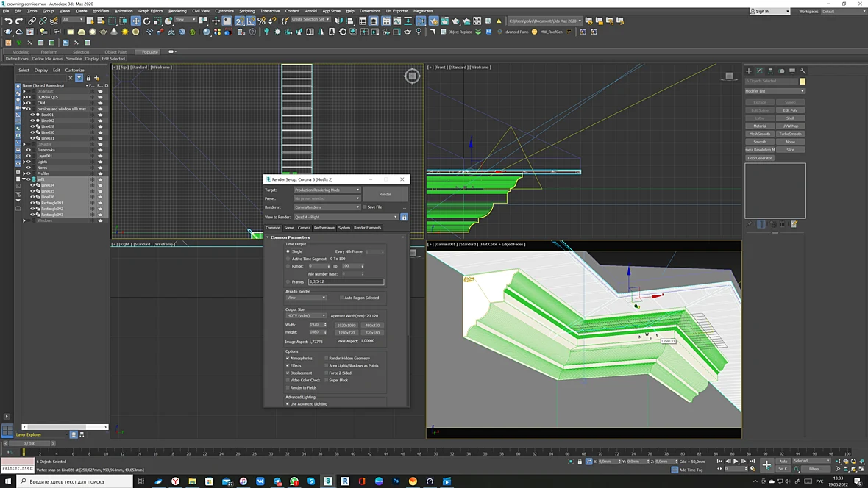The image size is (868, 488).
Task: Enable the Save File checkbox
Action: pyautogui.click(x=365, y=207)
